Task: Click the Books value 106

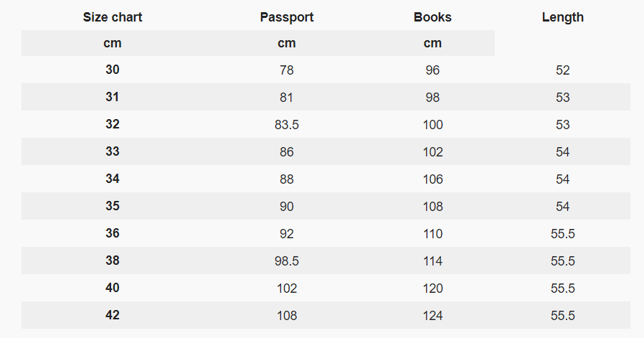Action: point(432,179)
